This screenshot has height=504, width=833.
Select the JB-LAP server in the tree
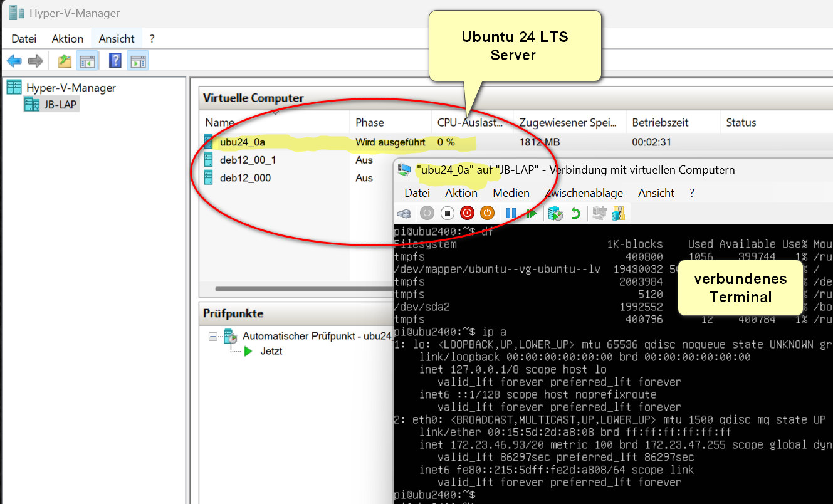tap(60, 105)
